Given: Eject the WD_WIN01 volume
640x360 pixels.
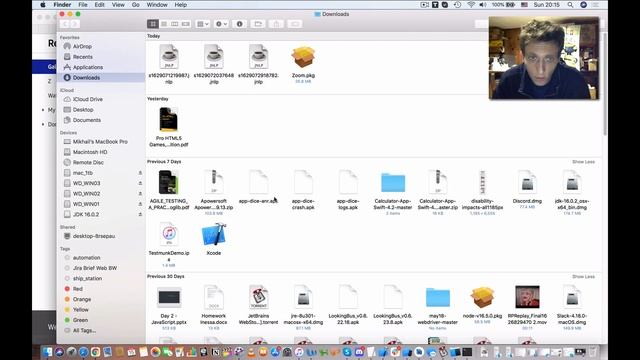Looking at the screenshot, I should click(140, 204).
